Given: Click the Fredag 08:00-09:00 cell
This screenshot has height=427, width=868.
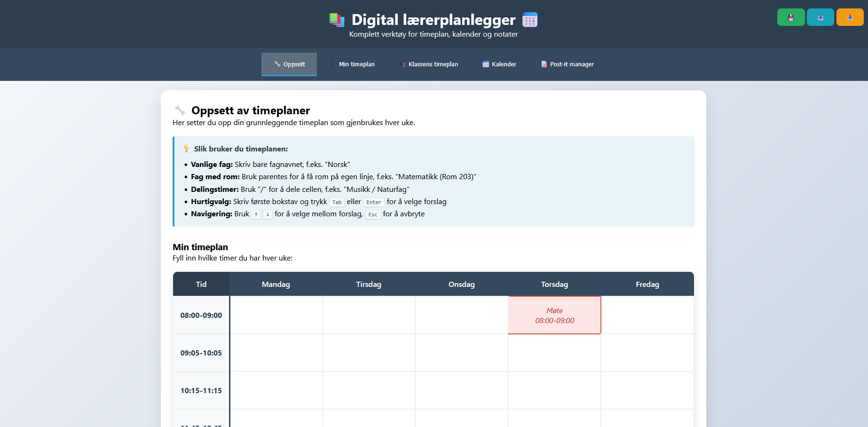Looking at the screenshot, I should (x=647, y=315).
